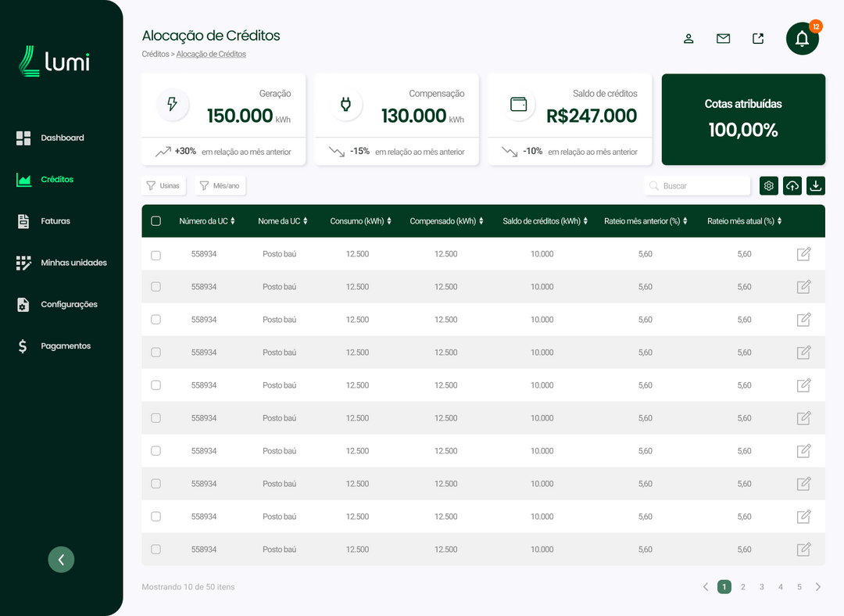Click the cloud upload icon

coord(792,185)
